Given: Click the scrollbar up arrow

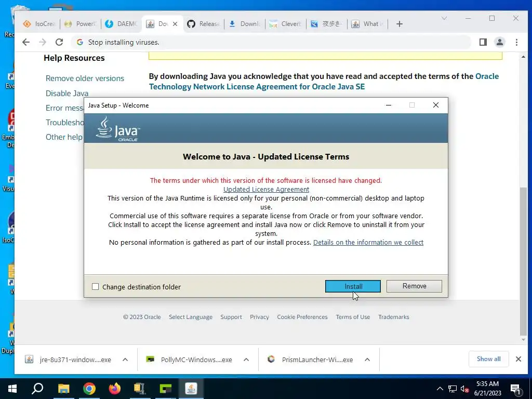Looking at the screenshot, I should tap(523, 57).
